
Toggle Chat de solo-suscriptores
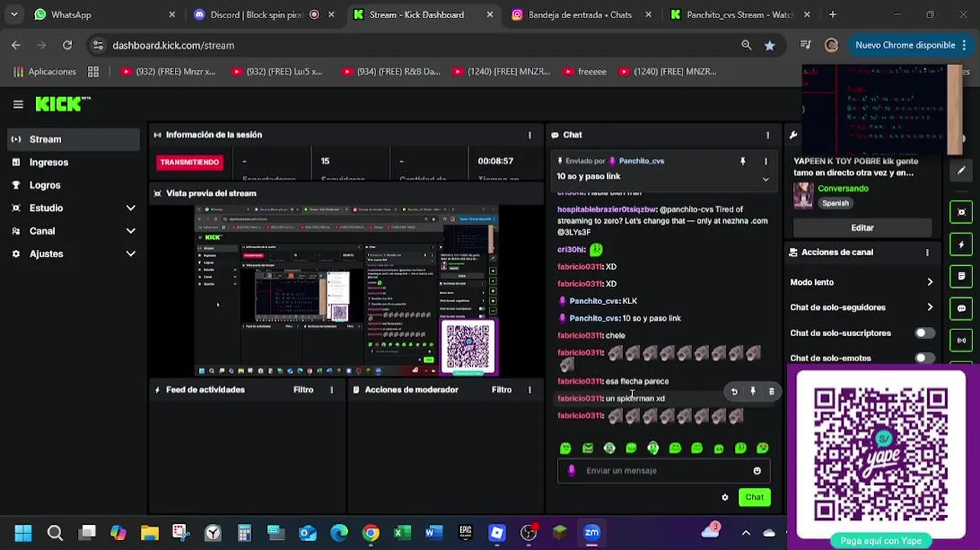(924, 333)
